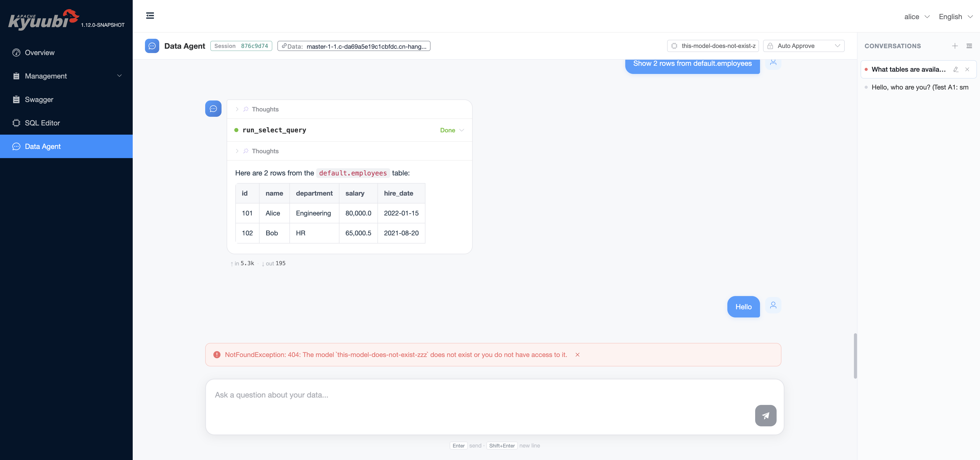Viewport: 980px width, 460px height.
Task: Click the Shift+Enter key hint
Action: click(502, 445)
